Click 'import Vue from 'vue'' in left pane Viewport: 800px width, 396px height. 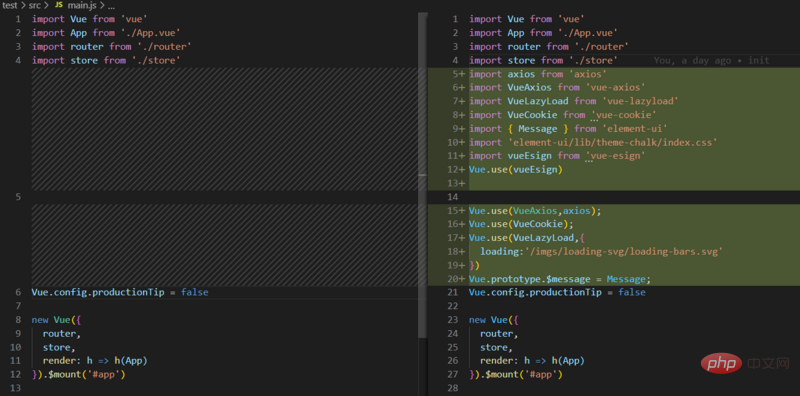tap(89, 19)
